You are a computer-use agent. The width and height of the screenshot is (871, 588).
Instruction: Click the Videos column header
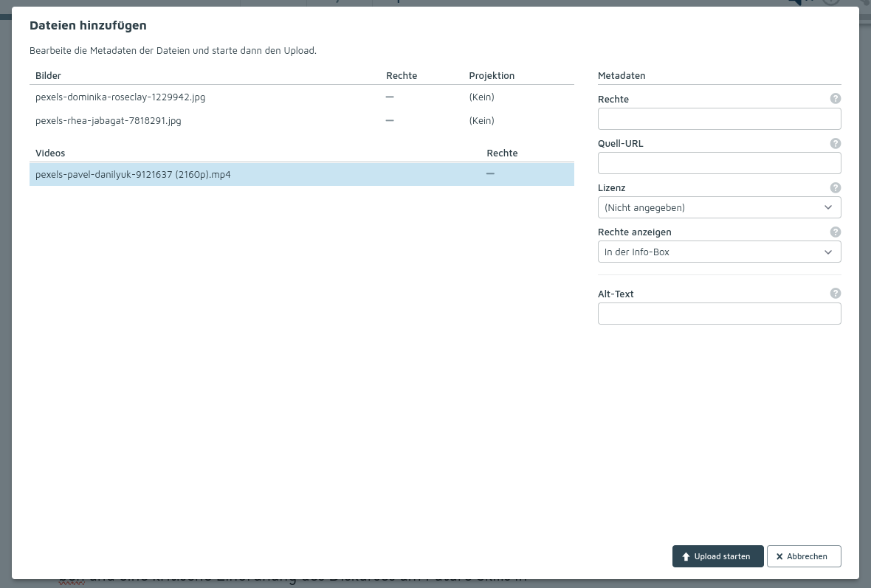pos(50,153)
